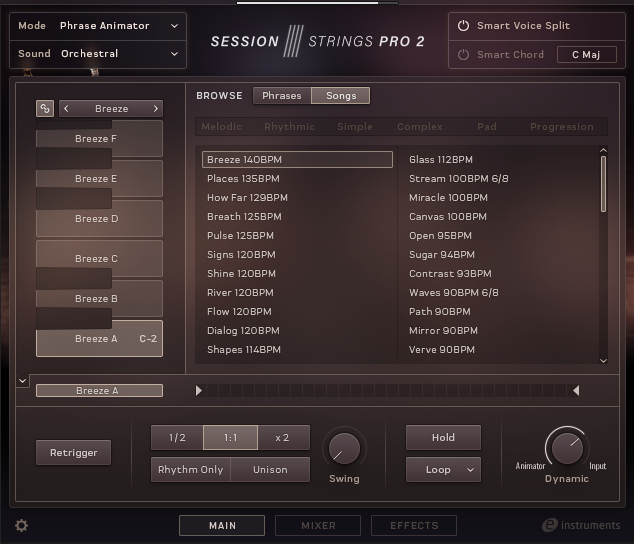Viewport: 634px width, 544px height.
Task: Expand the Loop dropdown arrow
Action: [x=470, y=470]
